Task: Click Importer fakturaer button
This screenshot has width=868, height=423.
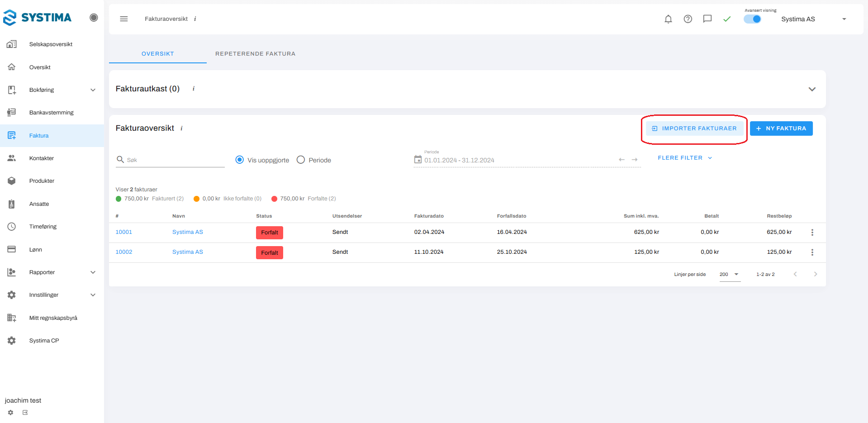Action: (694, 128)
